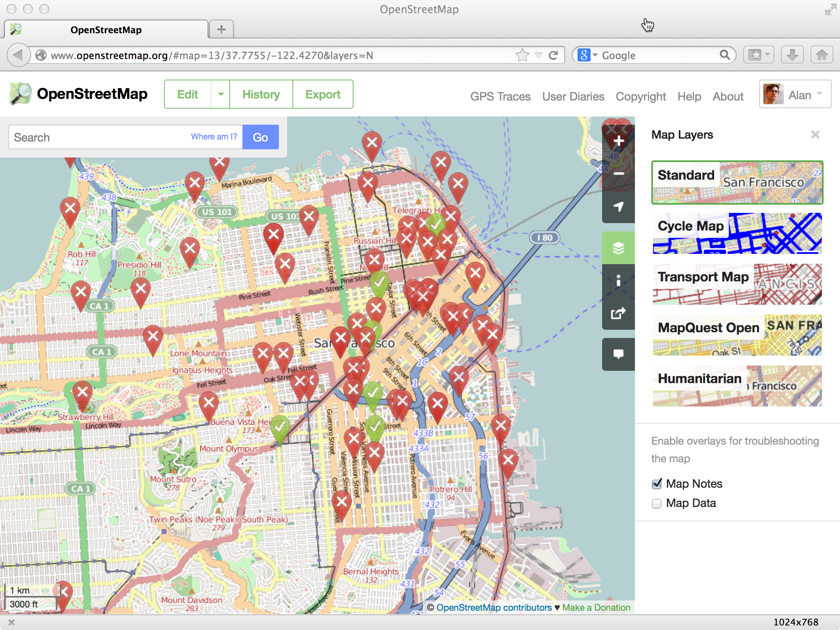Open the Export tab
The image size is (840, 630).
click(x=323, y=94)
